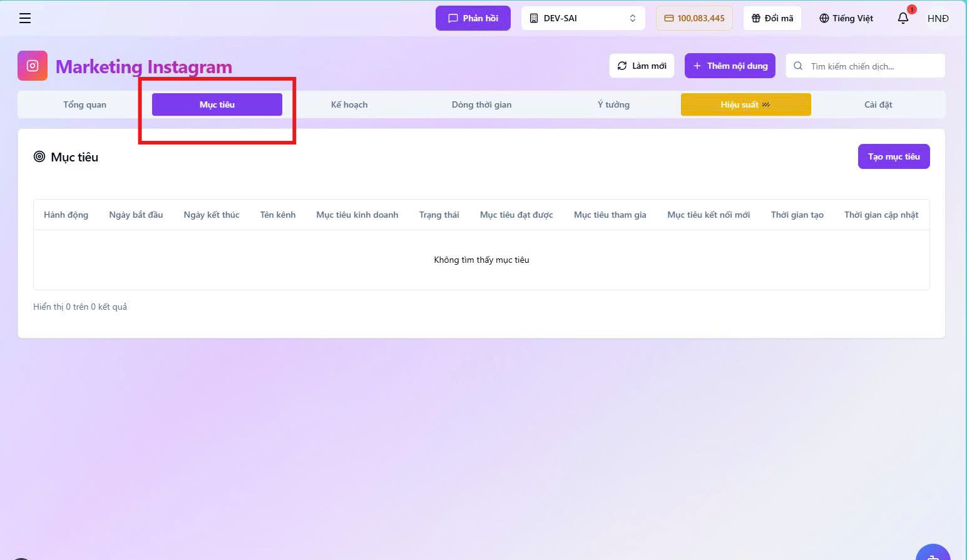Open the HNĐ user avatar
Screen dimensions: 967x560
pos(938,18)
